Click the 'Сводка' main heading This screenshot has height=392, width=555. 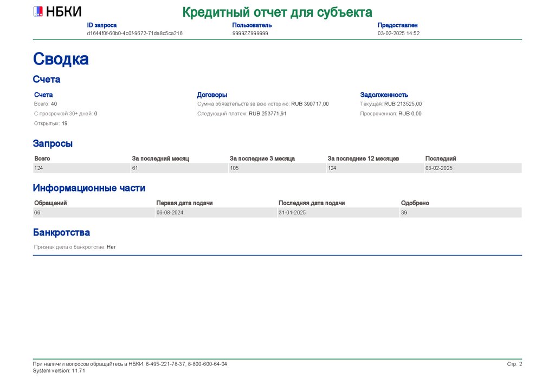click(x=61, y=59)
